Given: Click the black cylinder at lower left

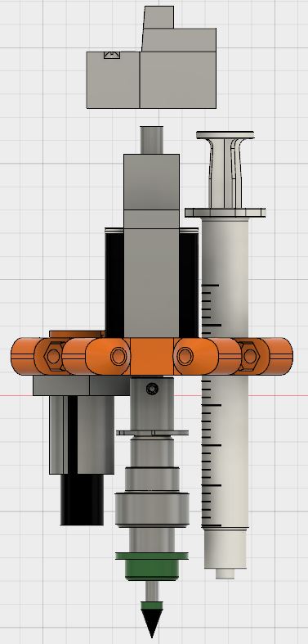Looking at the screenshot, I should pyautogui.click(x=82, y=499).
